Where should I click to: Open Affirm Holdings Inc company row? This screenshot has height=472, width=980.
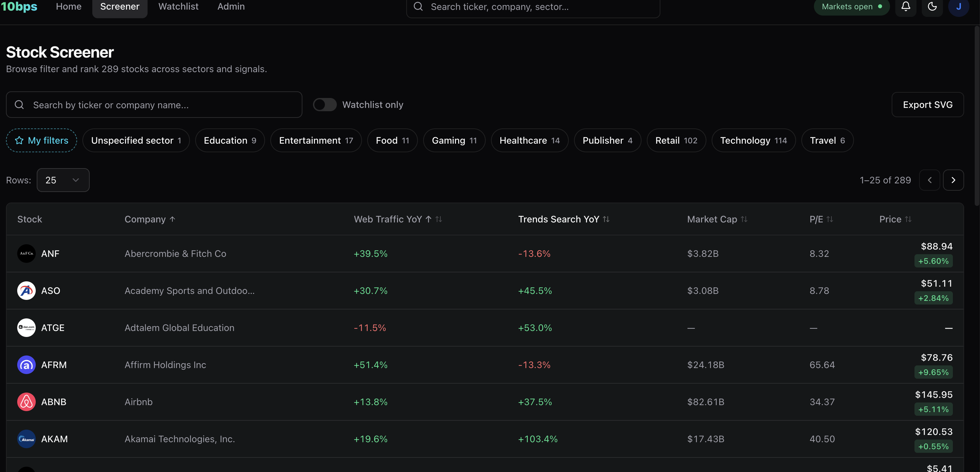485,365
